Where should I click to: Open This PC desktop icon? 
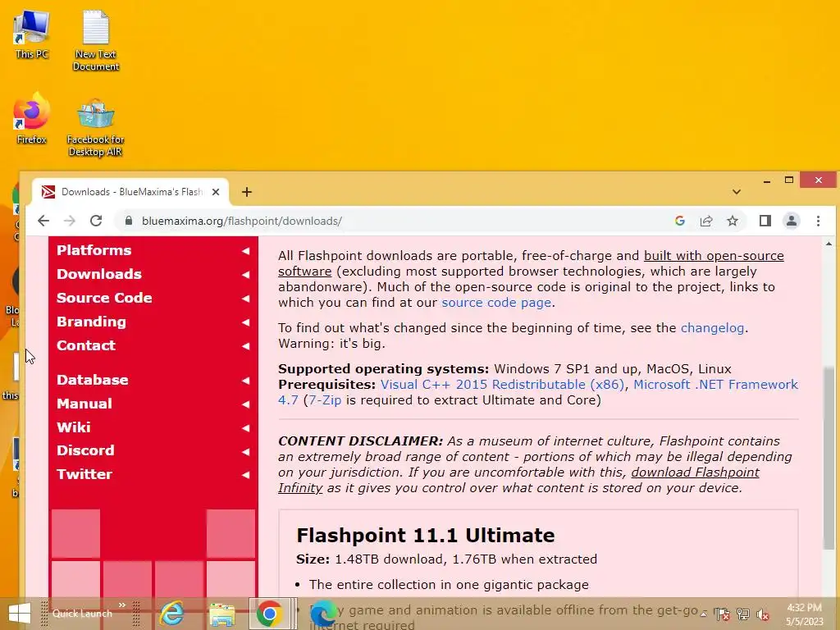(x=32, y=34)
